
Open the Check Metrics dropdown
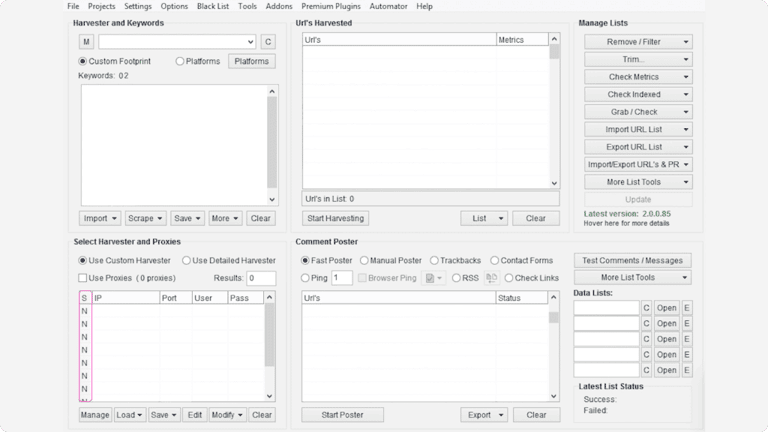638,77
